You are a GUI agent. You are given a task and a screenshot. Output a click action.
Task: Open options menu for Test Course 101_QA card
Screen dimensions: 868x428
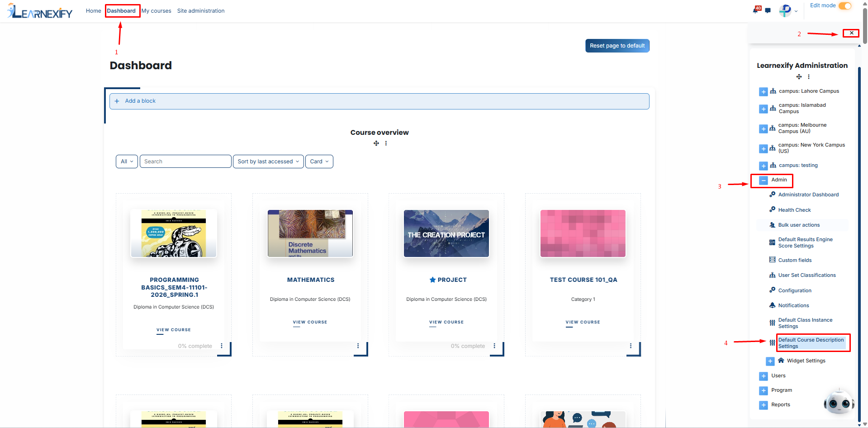631,346
